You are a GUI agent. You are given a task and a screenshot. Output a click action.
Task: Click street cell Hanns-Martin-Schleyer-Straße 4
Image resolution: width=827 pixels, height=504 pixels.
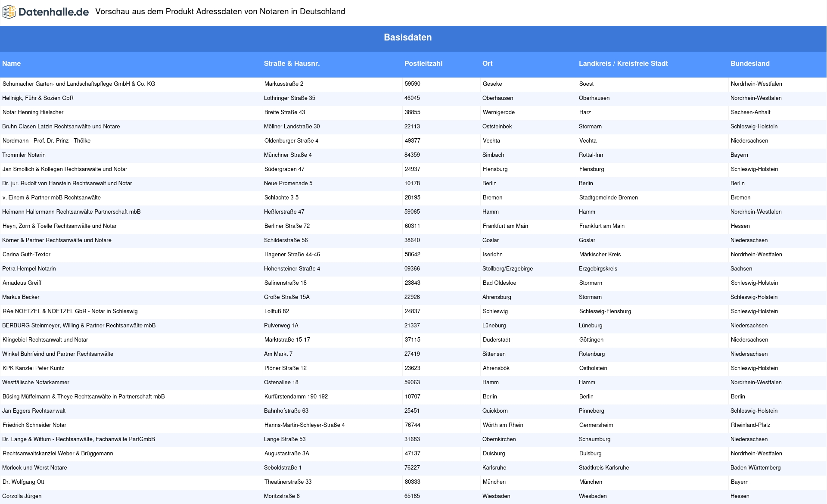point(305,425)
